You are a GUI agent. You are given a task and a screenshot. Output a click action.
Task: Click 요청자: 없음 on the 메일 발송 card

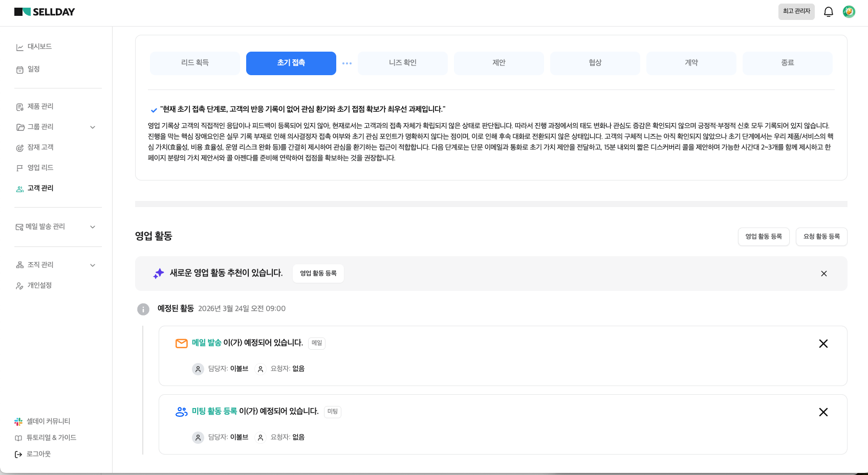pyautogui.click(x=288, y=369)
